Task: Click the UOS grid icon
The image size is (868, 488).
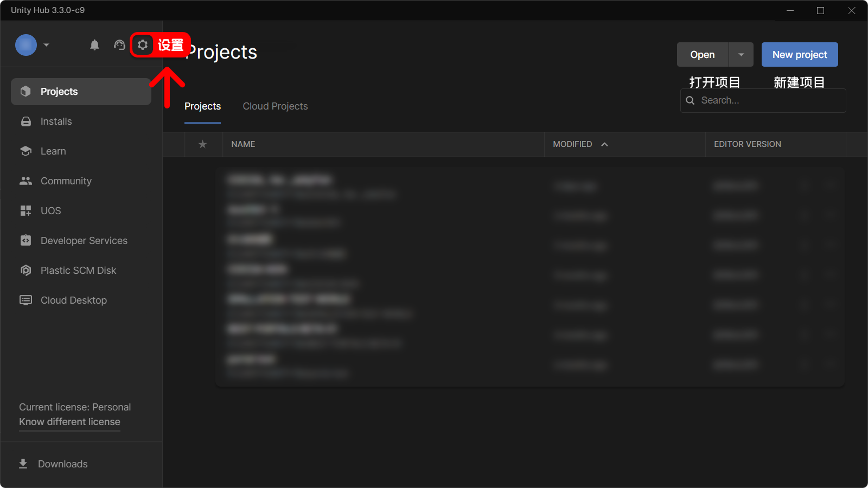Action: [25, 211]
